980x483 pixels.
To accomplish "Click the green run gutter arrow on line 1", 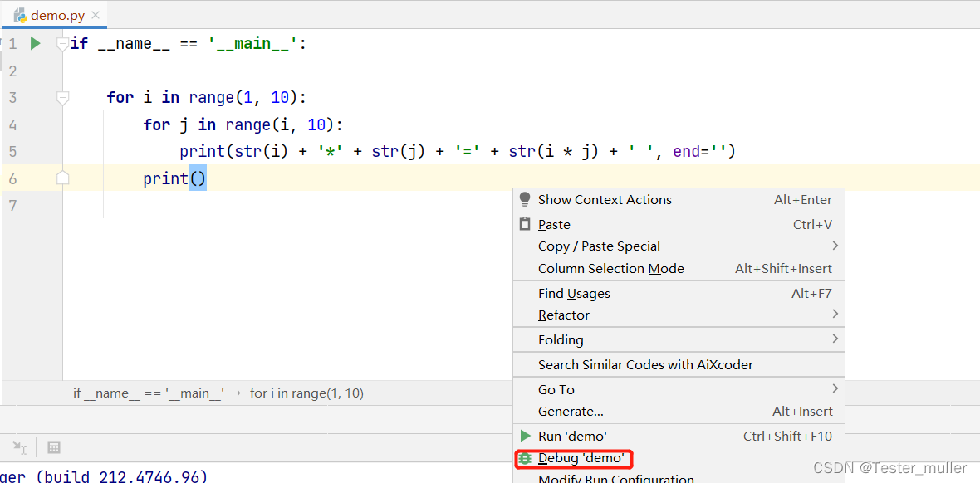I will 35,44.
